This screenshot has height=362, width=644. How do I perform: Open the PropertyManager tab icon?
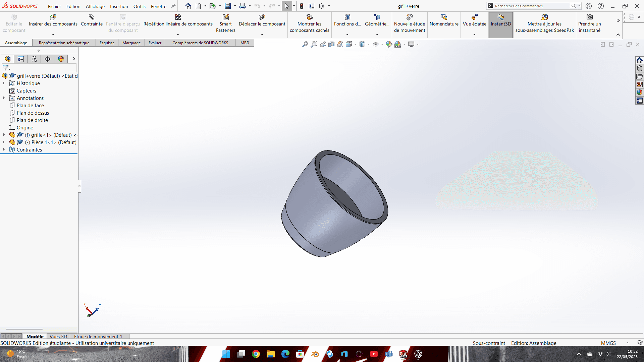pyautogui.click(x=21, y=59)
